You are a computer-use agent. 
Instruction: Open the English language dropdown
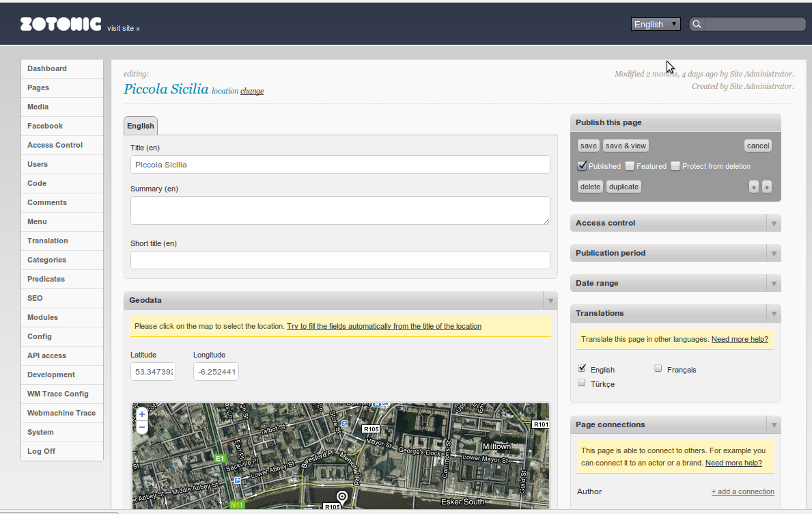point(656,25)
